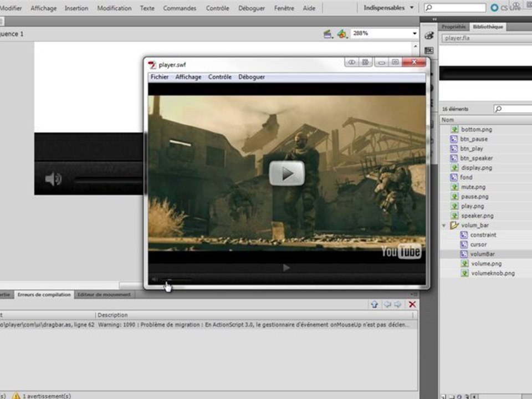This screenshot has height=399, width=532.
Task: Click the Flash icon in player.swf title bar
Action: click(x=152, y=64)
